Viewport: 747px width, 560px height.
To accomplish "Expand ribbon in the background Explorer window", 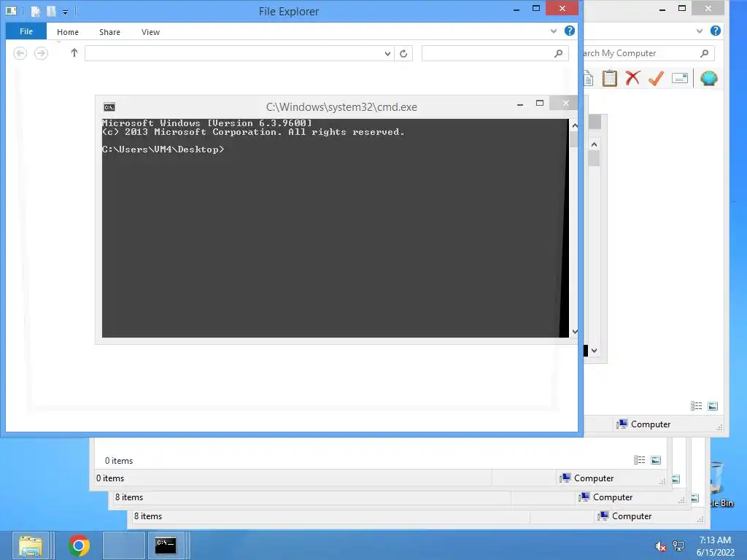I will (x=700, y=31).
